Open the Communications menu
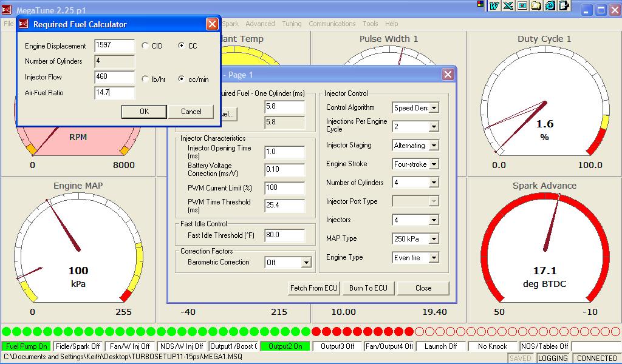The width and height of the screenshot is (622, 364). (332, 24)
